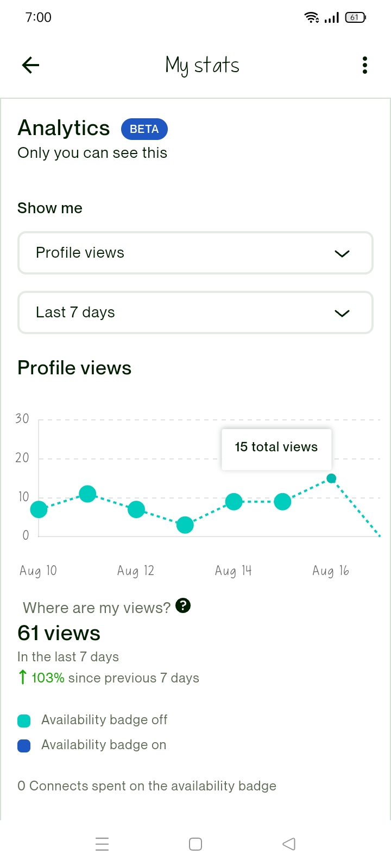The height and width of the screenshot is (868, 391).
Task: Tap the Android home square icon
Action: pyautogui.click(x=195, y=844)
